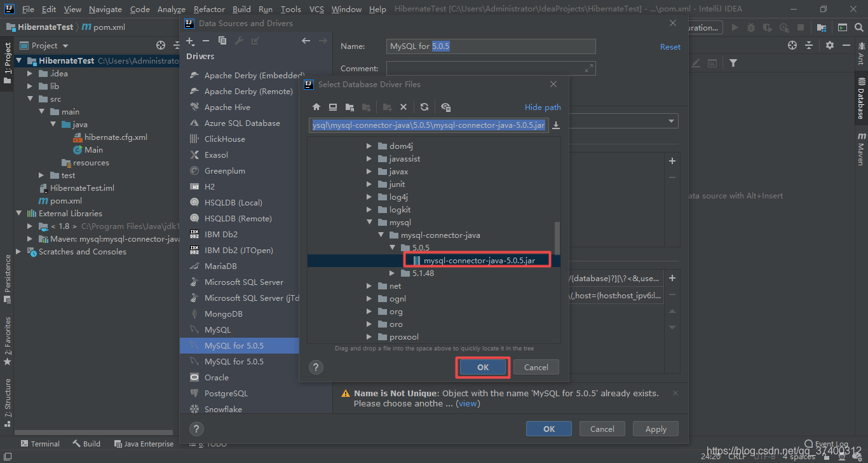Click the Reset link
This screenshot has width=868, height=463.
(x=670, y=47)
